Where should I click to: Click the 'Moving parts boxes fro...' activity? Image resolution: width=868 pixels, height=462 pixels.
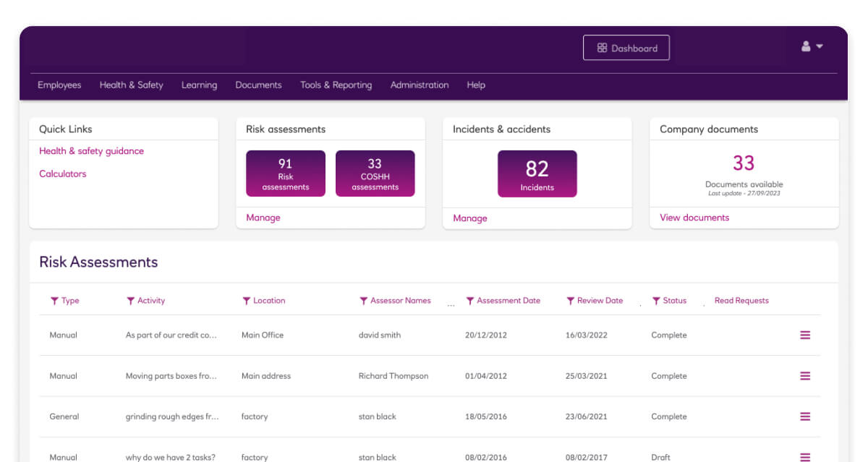coord(171,376)
